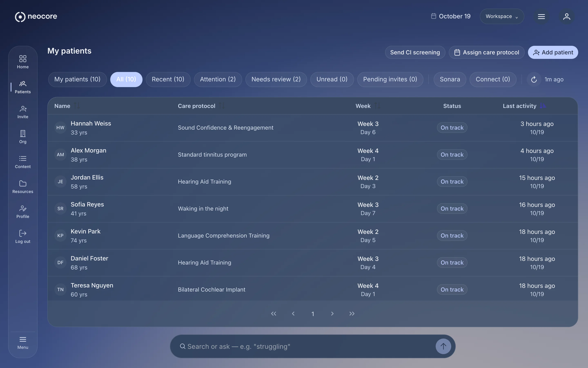Select the Recent (10) tab
Image resolution: width=588 pixels, height=368 pixels.
coord(168,79)
